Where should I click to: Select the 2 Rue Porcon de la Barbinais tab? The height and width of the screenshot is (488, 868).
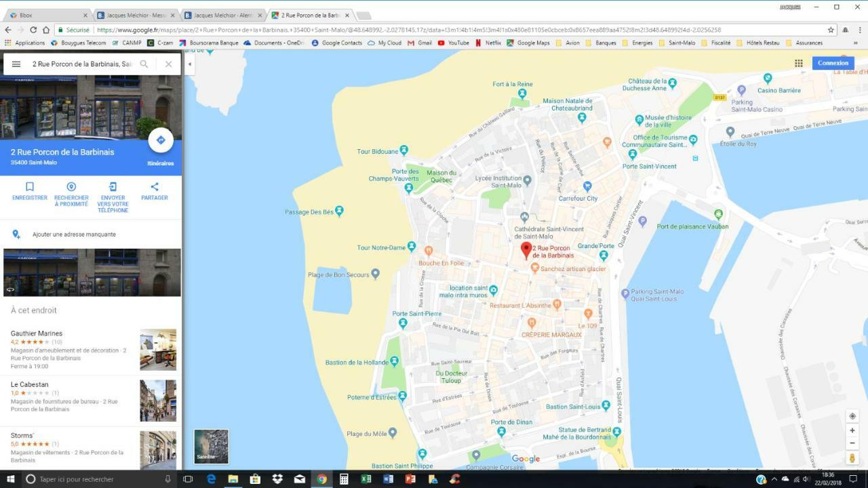click(311, 15)
